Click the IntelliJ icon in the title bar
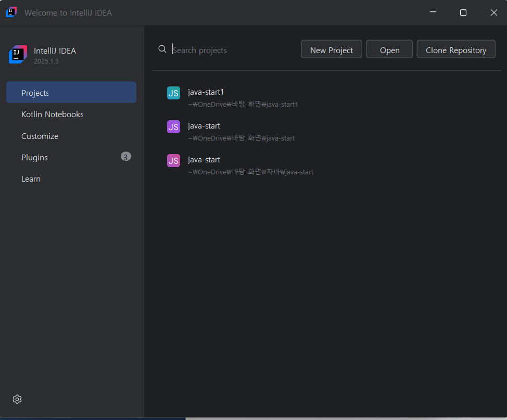The image size is (507, 420). [11, 12]
